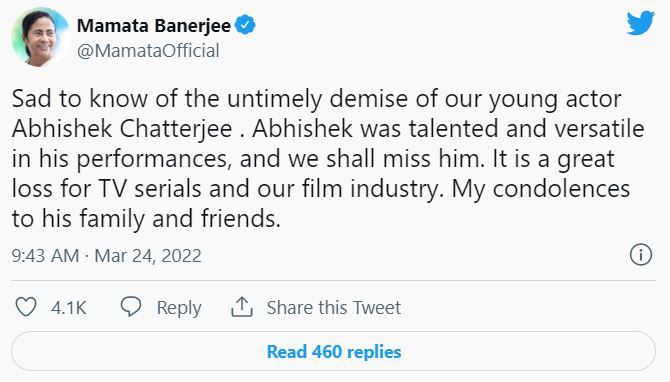
Task: Like the tweet with the heart icon
Action: 26,307
